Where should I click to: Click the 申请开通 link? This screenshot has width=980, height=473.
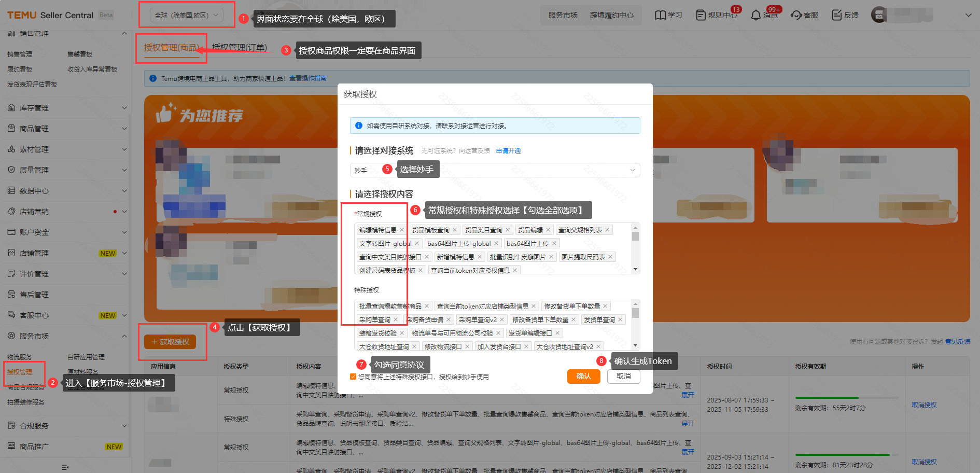click(x=508, y=151)
